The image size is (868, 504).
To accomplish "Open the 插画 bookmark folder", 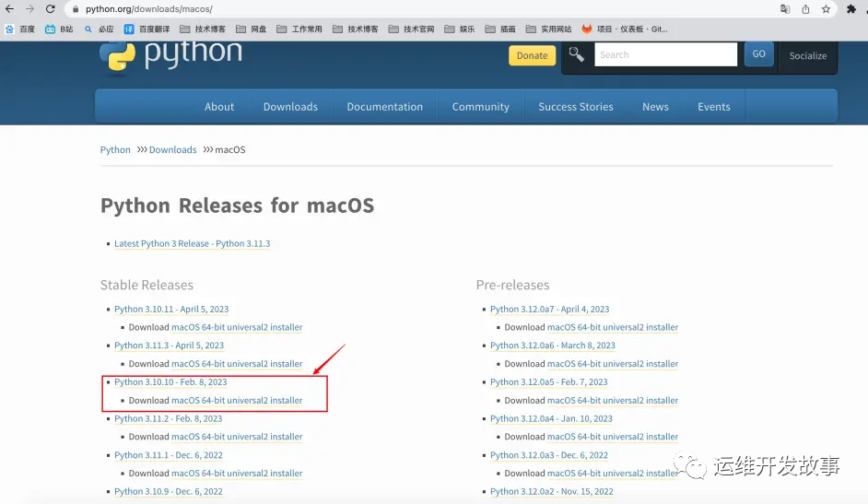I will [500, 29].
